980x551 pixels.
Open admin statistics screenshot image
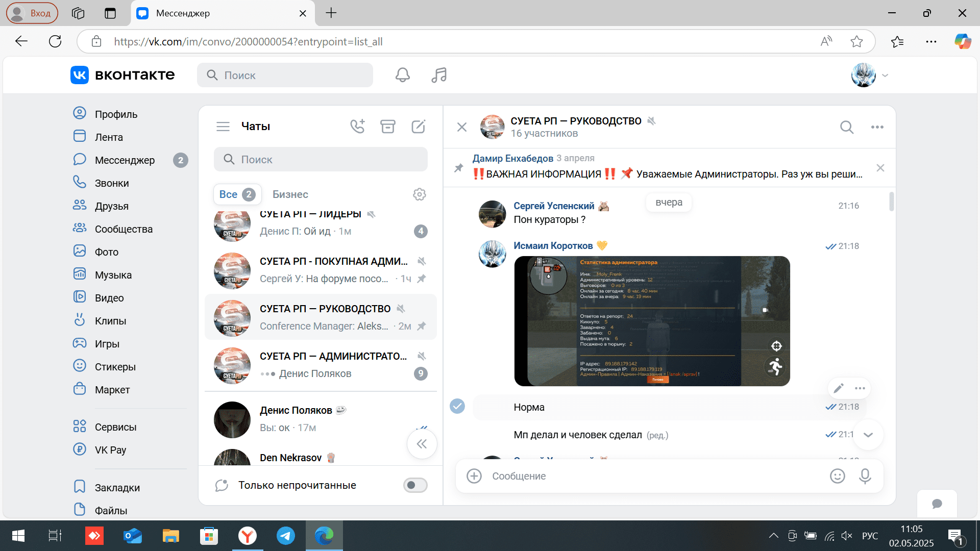point(652,321)
